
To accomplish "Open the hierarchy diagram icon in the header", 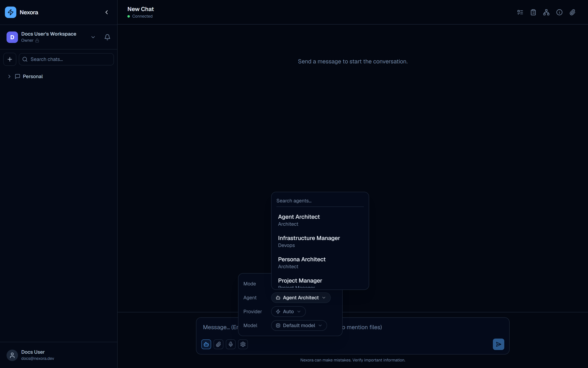I will 546,12.
